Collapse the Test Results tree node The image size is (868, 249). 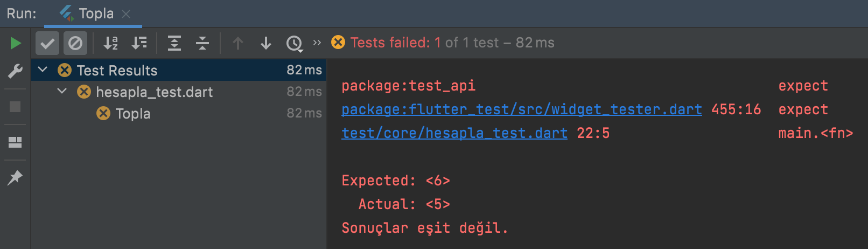click(x=43, y=70)
